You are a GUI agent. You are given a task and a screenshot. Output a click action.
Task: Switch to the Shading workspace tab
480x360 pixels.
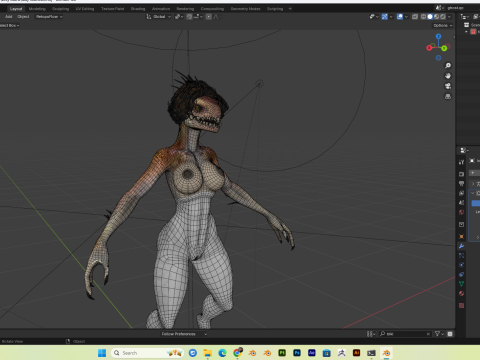[138, 9]
